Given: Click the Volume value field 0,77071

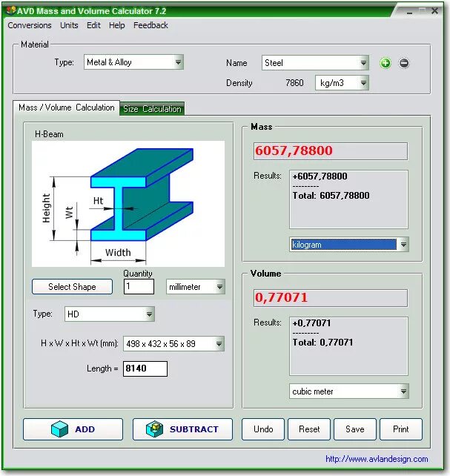Looking at the screenshot, I should click(331, 298).
